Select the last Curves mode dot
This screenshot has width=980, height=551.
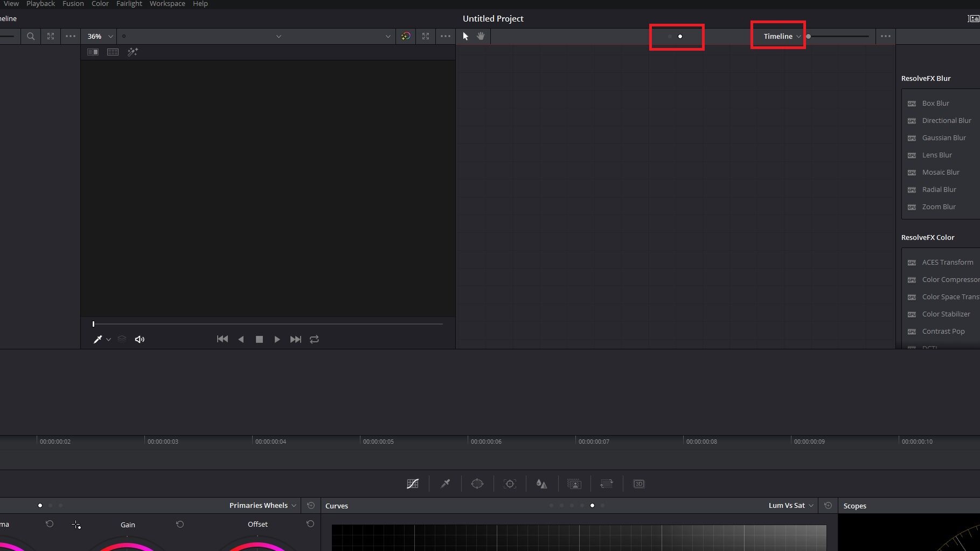pyautogui.click(x=602, y=505)
